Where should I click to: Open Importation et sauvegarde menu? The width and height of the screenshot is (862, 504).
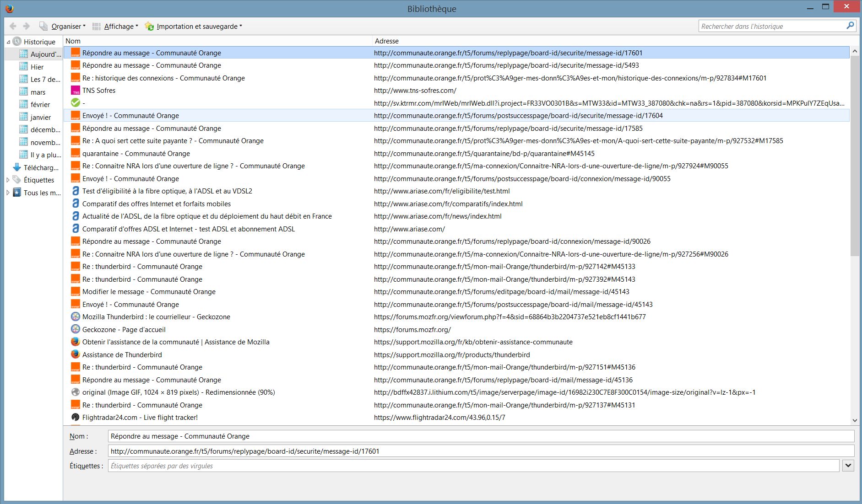193,26
